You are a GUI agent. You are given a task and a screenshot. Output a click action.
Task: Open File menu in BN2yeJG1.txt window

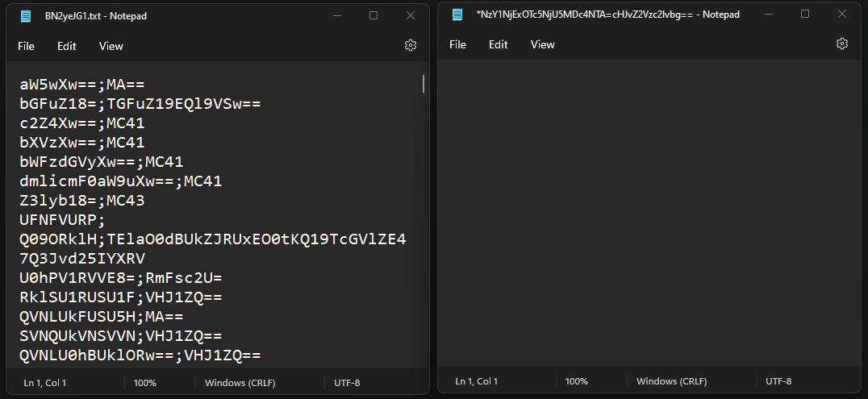point(26,46)
